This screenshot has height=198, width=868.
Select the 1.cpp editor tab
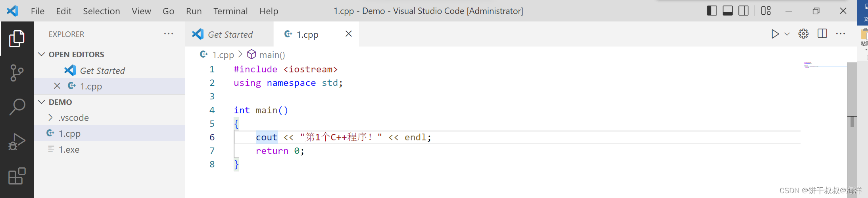coord(316,34)
